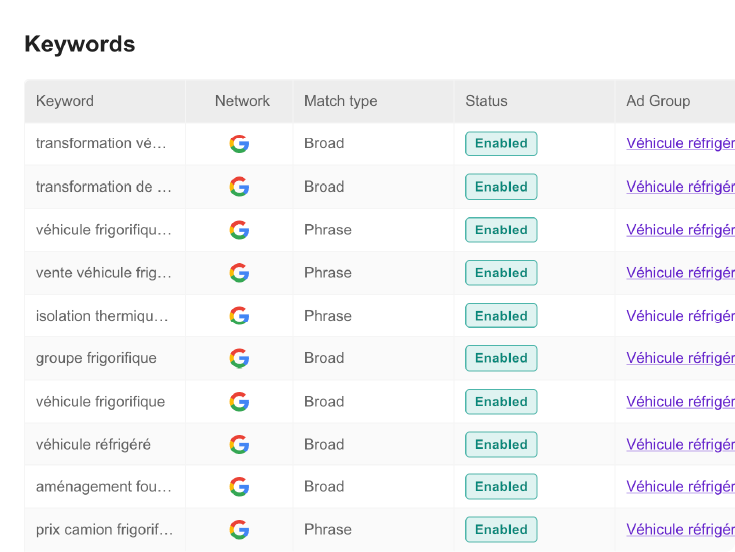Open ad group link for 'transformation vé…' row
This screenshot has width=735, height=552.
pos(680,143)
